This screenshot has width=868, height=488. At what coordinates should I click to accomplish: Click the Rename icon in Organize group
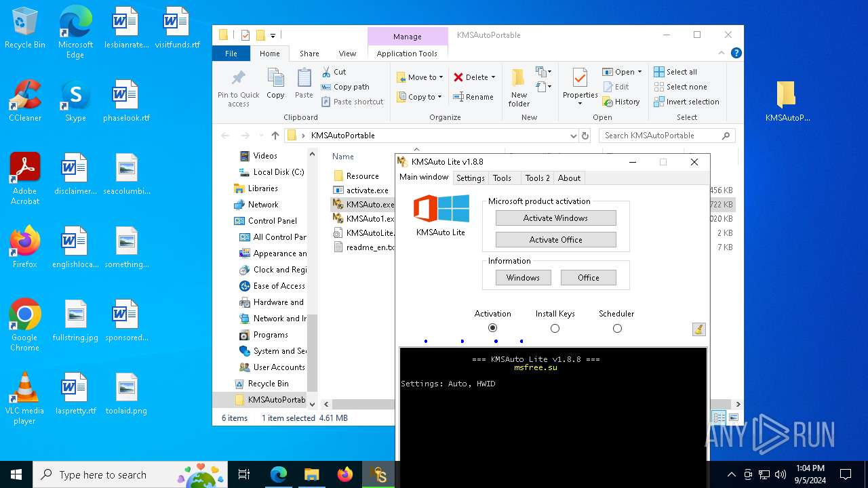(458, 97)
